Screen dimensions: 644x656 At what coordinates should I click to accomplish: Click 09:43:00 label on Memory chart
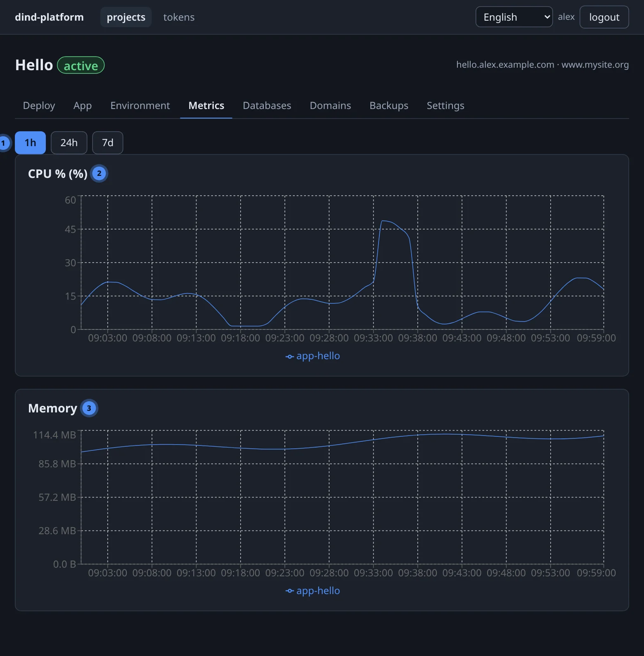pyautogui.click(x=462, y=573)
